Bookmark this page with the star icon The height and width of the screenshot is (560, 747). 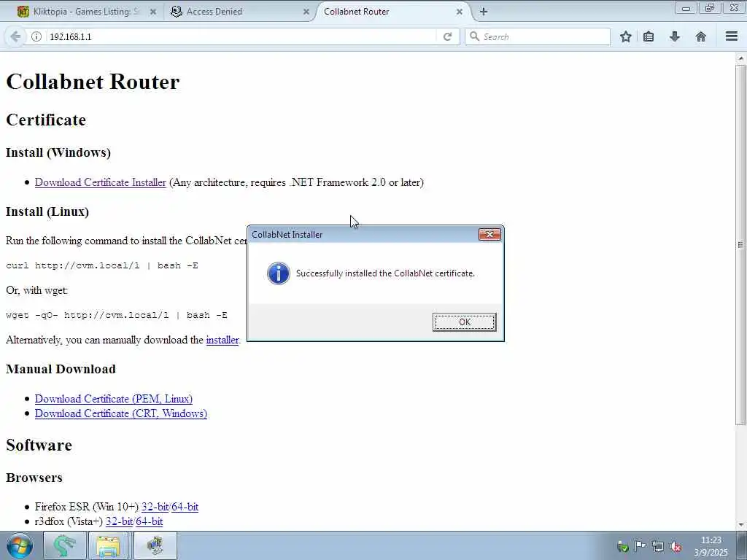[625, 36]
